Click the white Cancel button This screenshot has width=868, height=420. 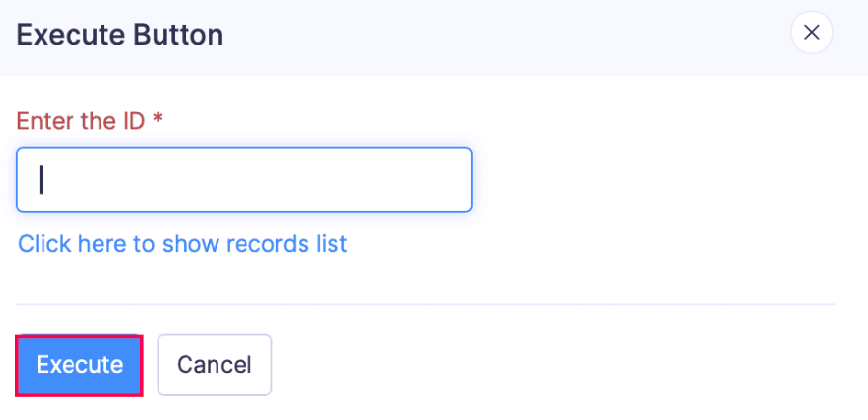(214, 365)
